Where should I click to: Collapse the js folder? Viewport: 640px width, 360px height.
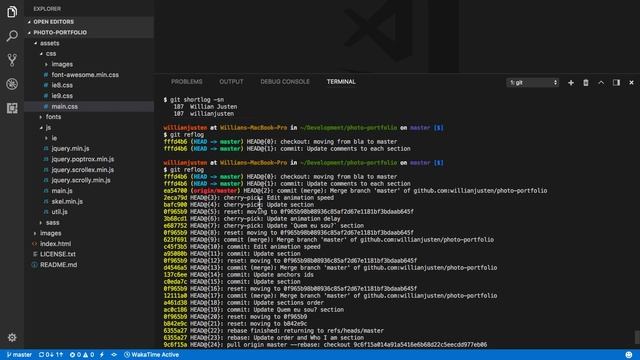[x=89, y=127]
